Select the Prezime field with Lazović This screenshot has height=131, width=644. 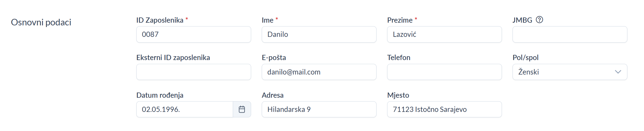444,34
